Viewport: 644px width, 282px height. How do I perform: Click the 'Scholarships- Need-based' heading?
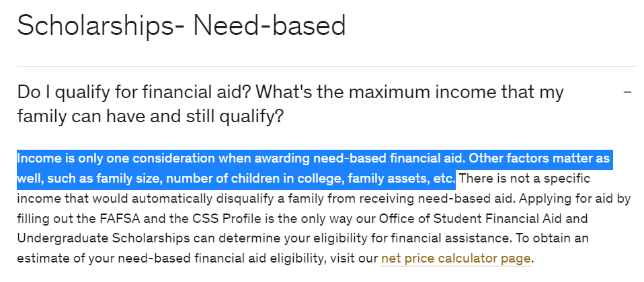(181, 26)
